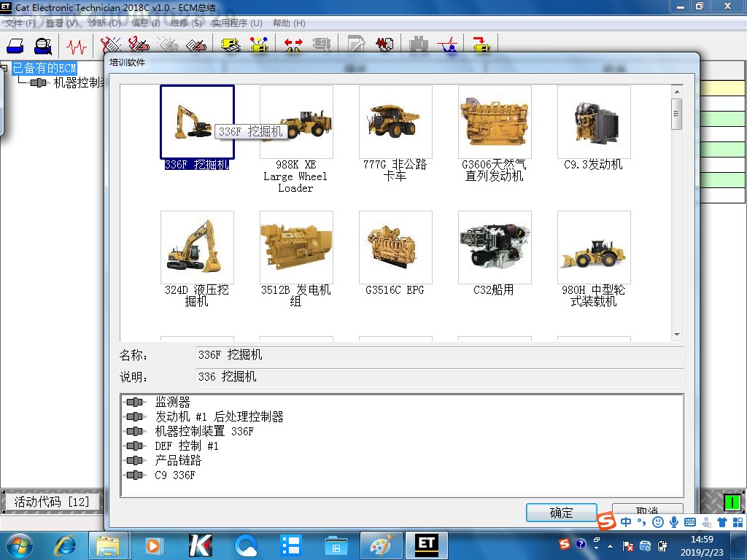Click the 取消 button
This screenshot has width=747, height=560.
tap(648, 510)
